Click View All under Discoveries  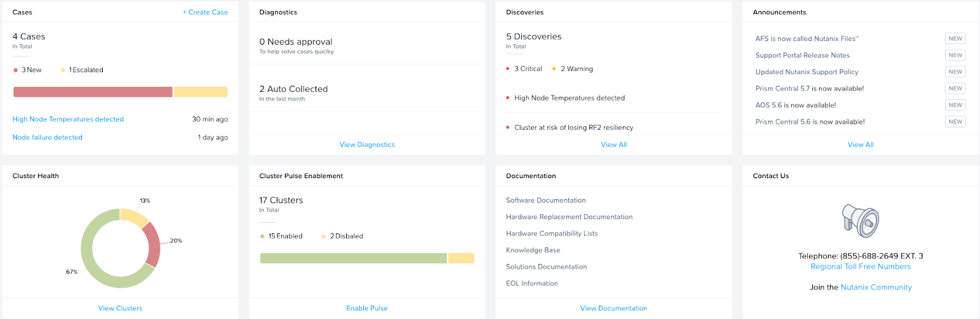614,145
